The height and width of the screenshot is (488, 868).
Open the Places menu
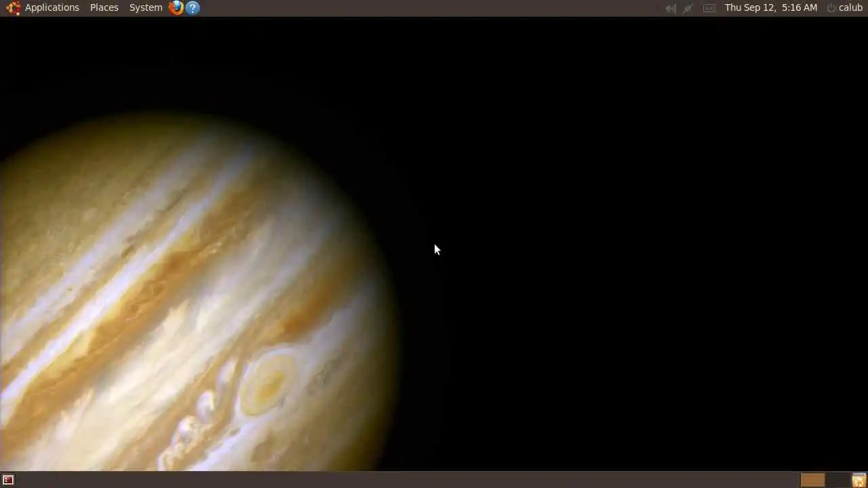(104, 7)
